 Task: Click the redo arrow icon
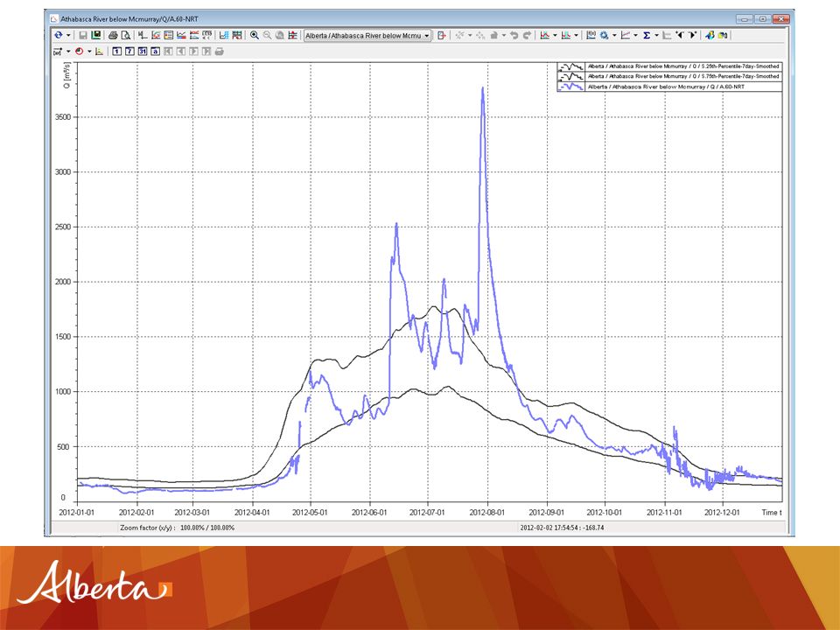pyautogui.click(x=527, y=35)
